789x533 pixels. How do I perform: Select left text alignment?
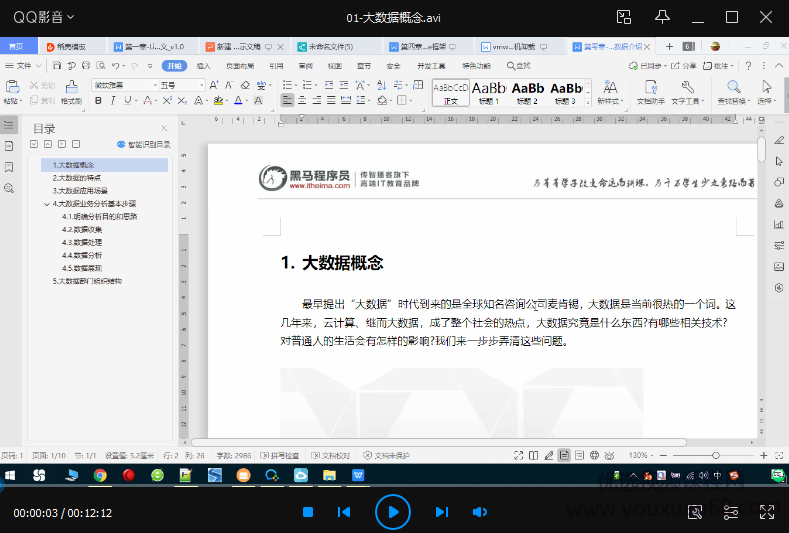point(287,100)
